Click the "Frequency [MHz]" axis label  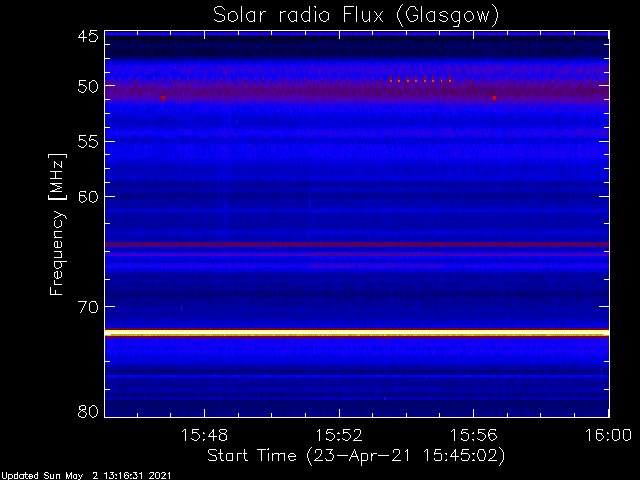coord(57,224)
